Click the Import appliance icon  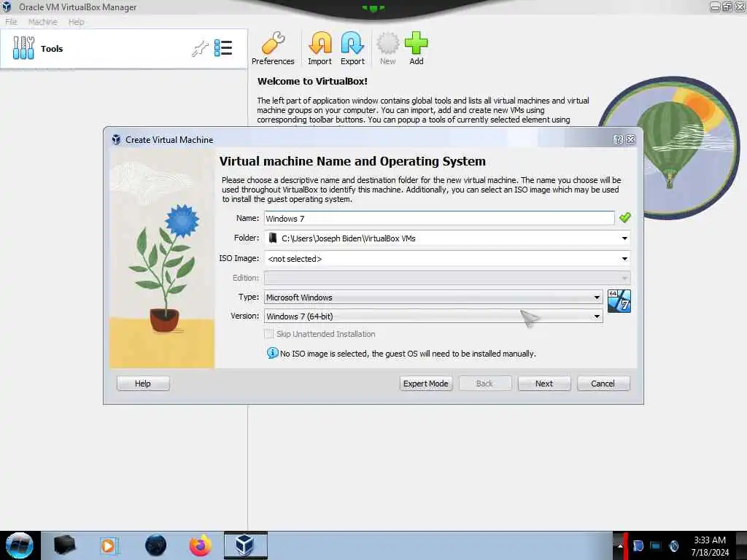coord(320,48)
